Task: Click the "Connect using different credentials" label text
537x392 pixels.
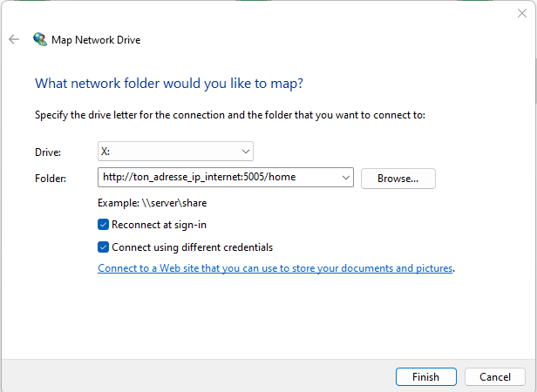Action: click(192, 247)
